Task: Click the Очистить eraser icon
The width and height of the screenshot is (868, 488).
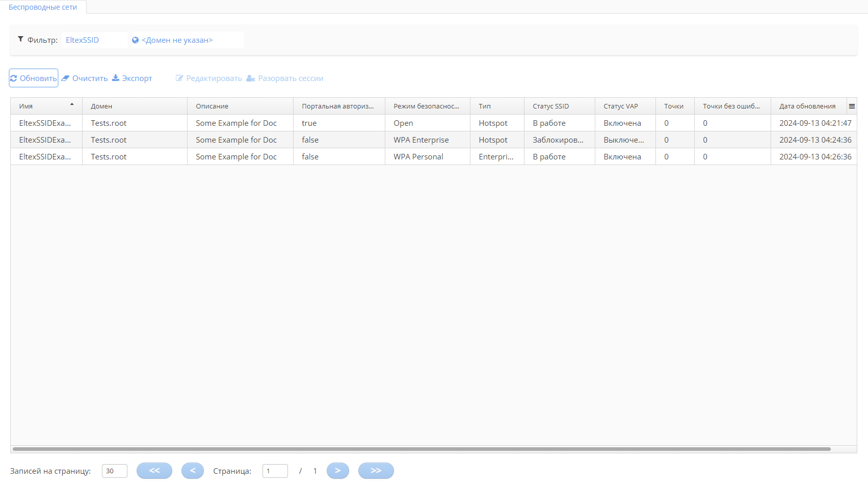Action: click(x=65, y=78)
